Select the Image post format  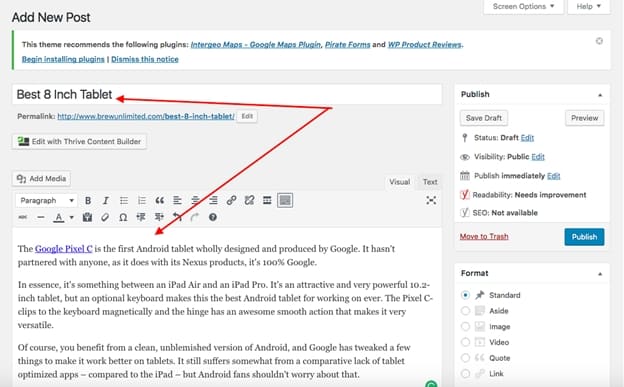tap(465, 327)
